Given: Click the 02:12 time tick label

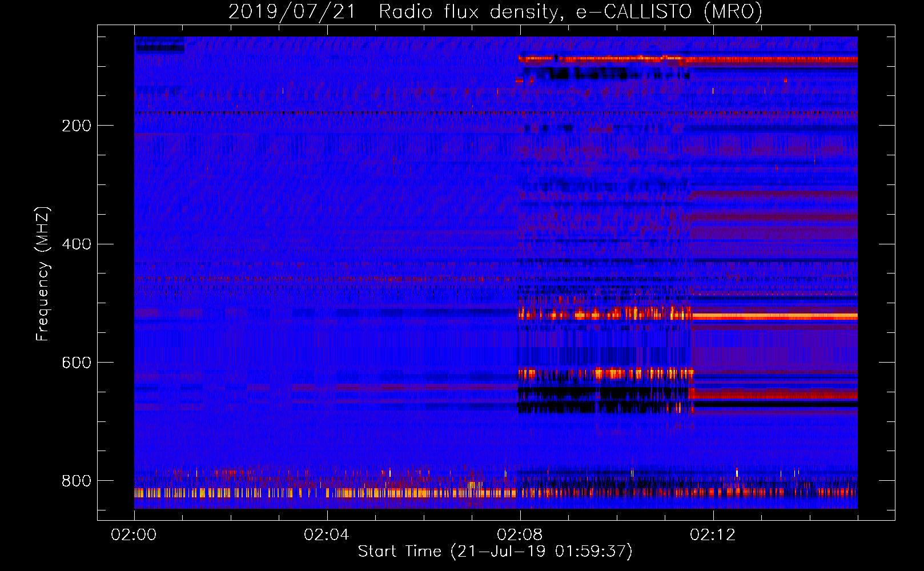Looking at the screenshot, I should (x=713, y=535).
